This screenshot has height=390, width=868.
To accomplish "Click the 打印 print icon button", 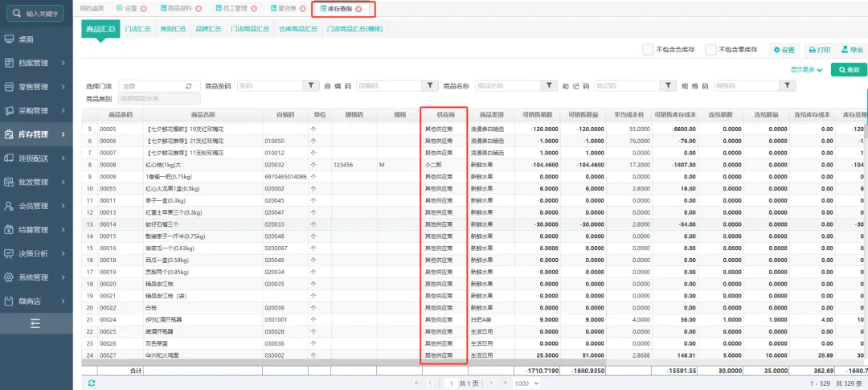I will pos(819,50).
